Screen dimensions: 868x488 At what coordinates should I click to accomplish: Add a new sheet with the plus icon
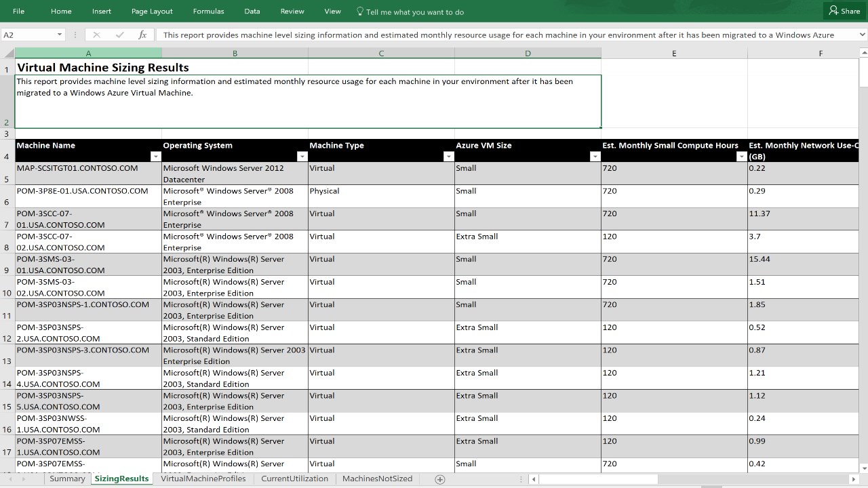pyautogui.click(x=439, y=479)
